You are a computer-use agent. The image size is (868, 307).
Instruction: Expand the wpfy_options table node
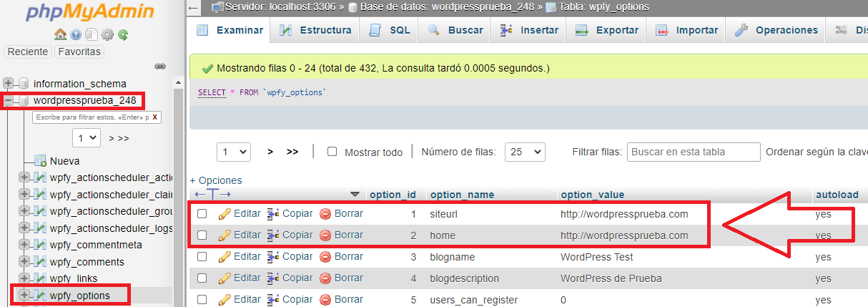24,295
